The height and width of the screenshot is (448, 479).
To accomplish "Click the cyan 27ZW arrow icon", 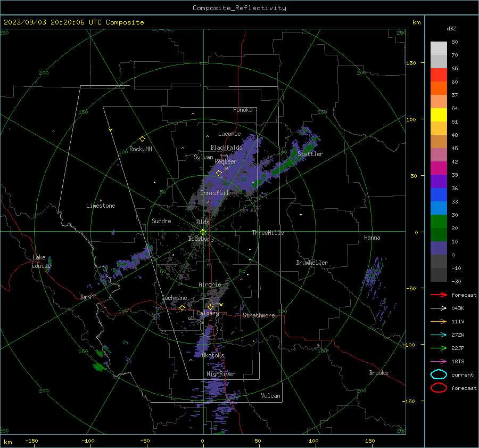I will click(439, 335).
